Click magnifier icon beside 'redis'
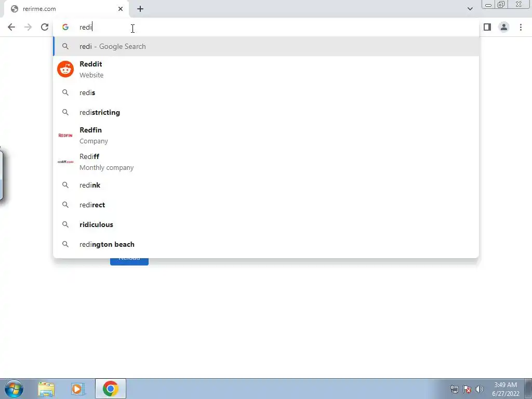The width and height of the screenshot is (532, 399). [x=65, y=92]
